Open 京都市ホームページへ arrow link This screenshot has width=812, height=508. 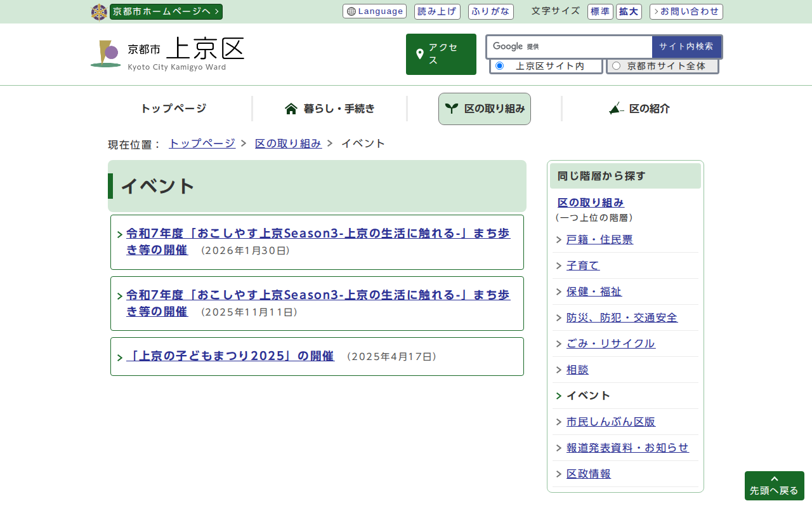point(166,11)
